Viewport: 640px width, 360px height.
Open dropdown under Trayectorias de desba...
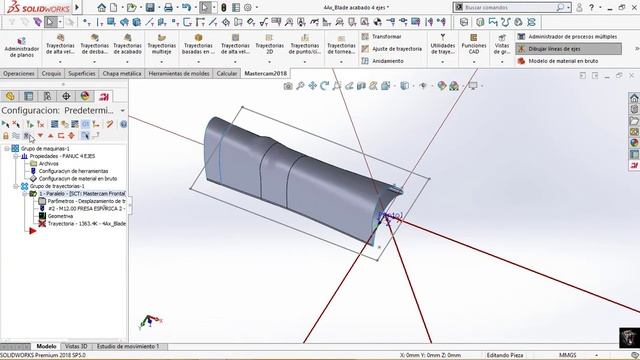click(x=94, y=62)
